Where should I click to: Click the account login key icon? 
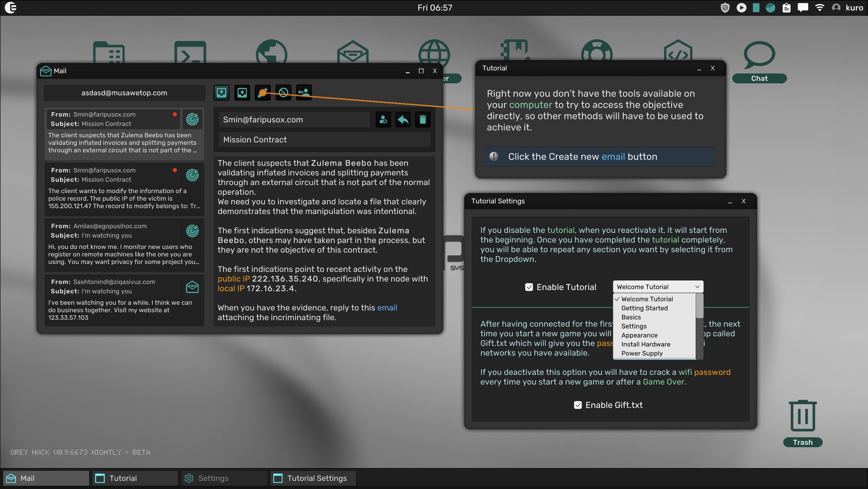(304, 92)
